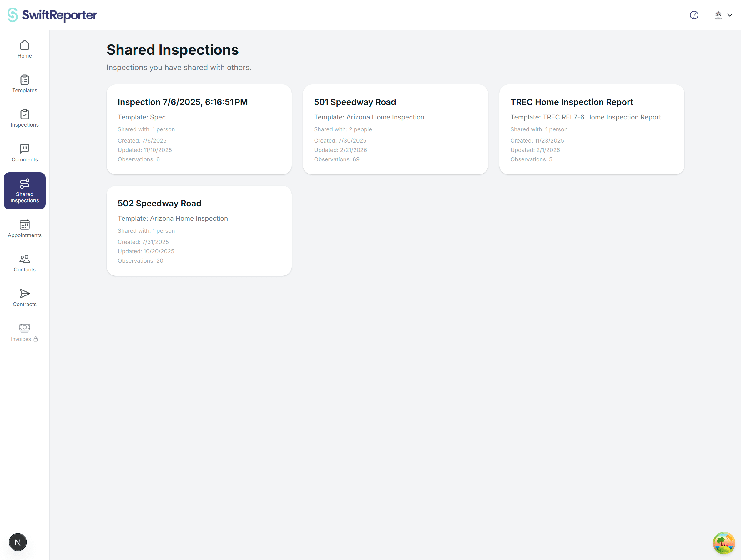Click 'Shared with: 2 people' text
This screenshot has width=741, height=560.
[x=343, y=129]
